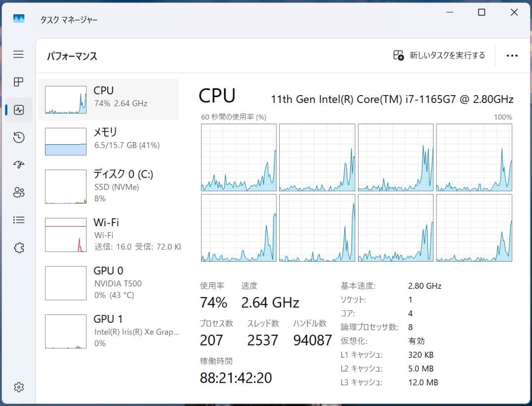Collapse the hamburger menu at top left
Viewport: 532px width, 406px height.
18,54
